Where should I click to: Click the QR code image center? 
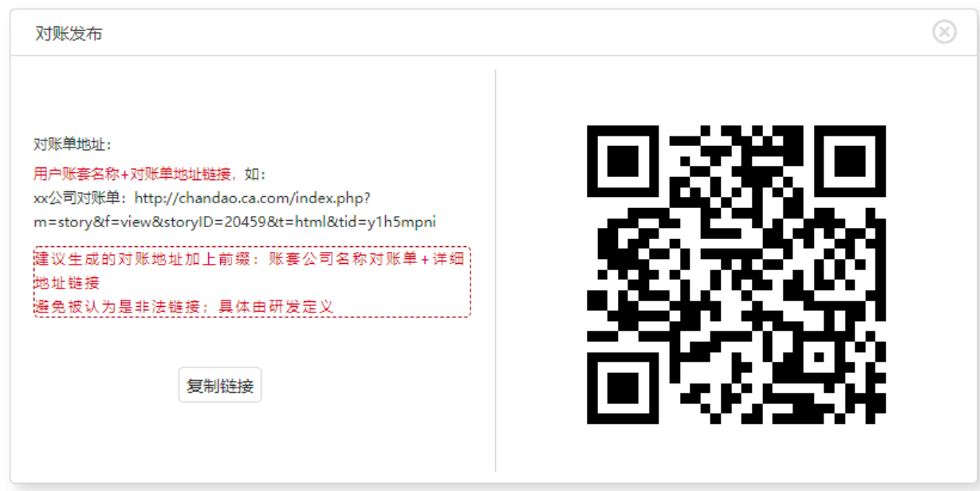[x=736, y=274]
